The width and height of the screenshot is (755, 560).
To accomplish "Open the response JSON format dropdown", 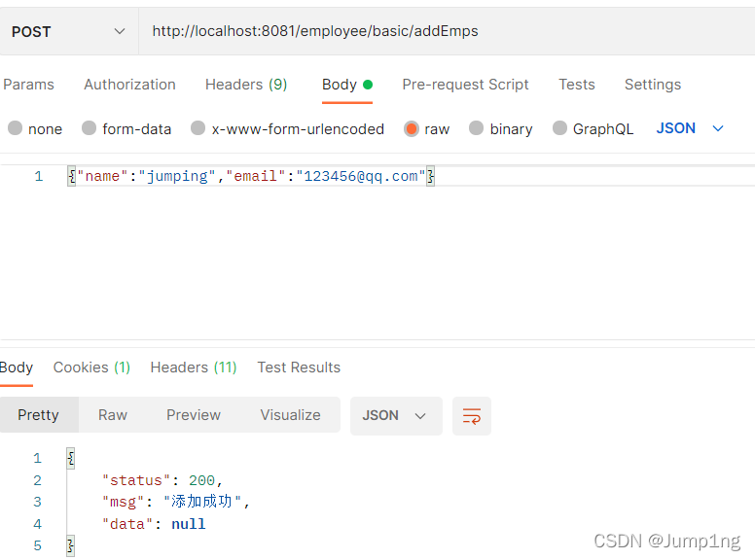I will pos(396,416).
